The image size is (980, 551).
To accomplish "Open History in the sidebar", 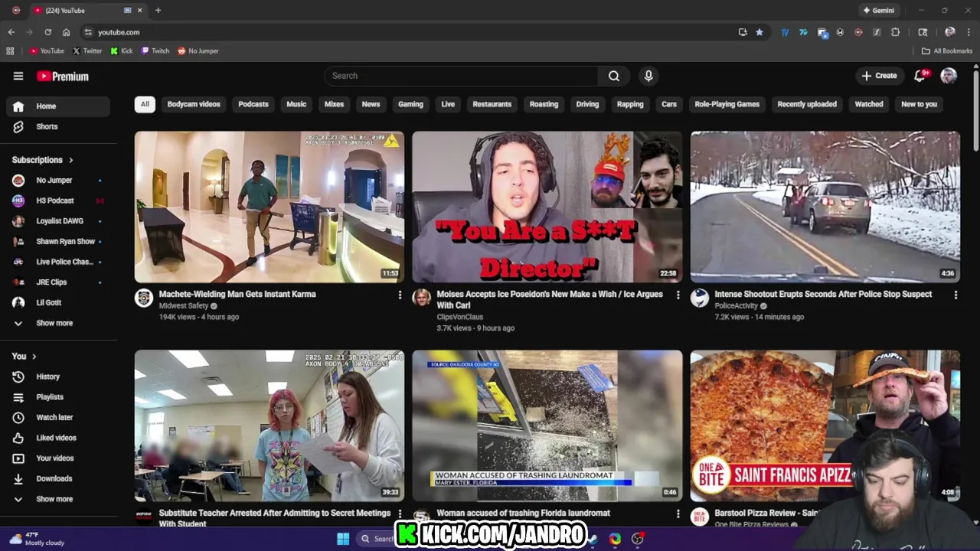I will click(58, 377).
